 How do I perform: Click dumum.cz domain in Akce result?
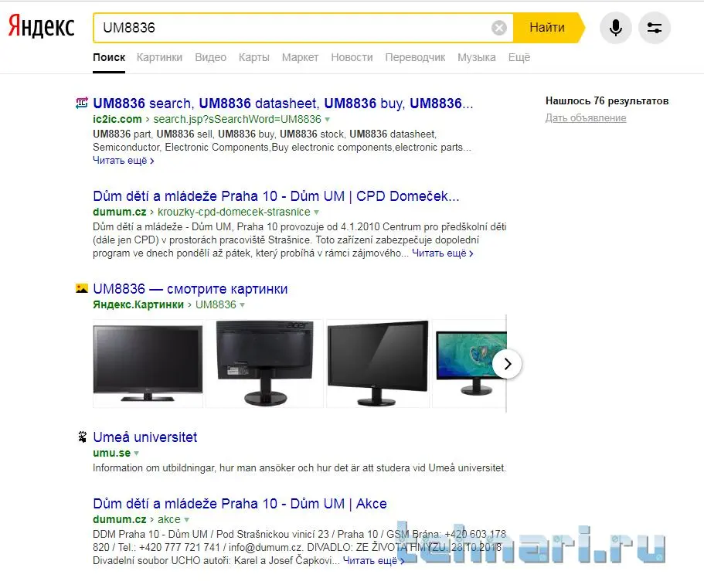pos(120,519)
